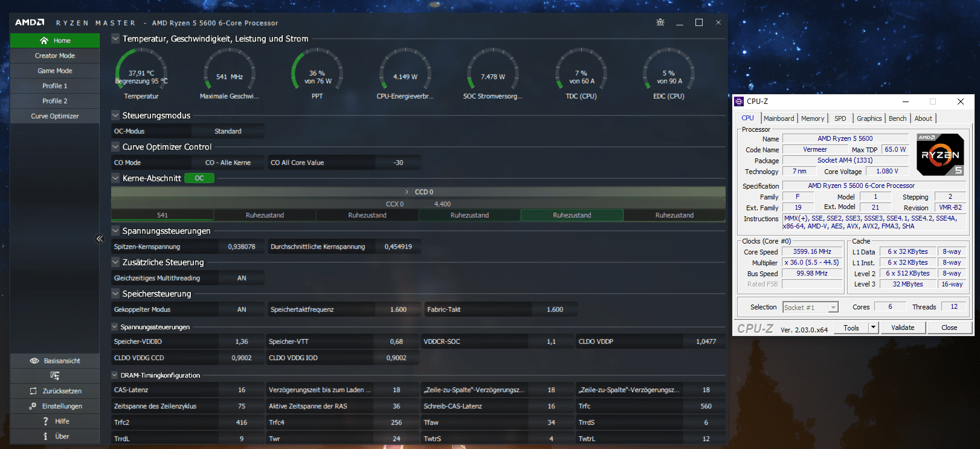
Task: Collapse the Zusätzliche Steuerung section
Action: click(115, 262)
